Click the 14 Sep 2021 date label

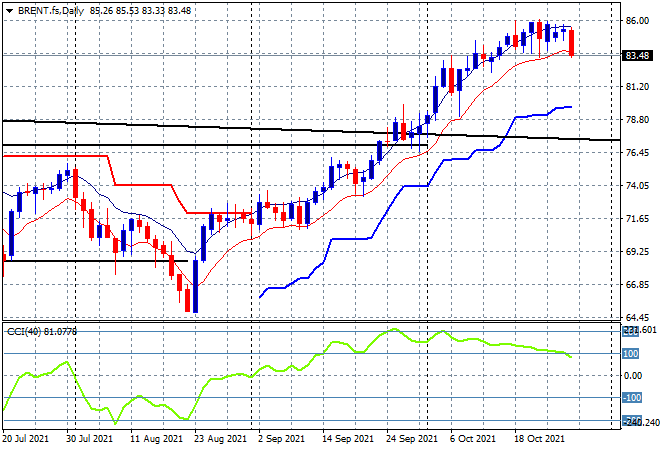[348, 439]
